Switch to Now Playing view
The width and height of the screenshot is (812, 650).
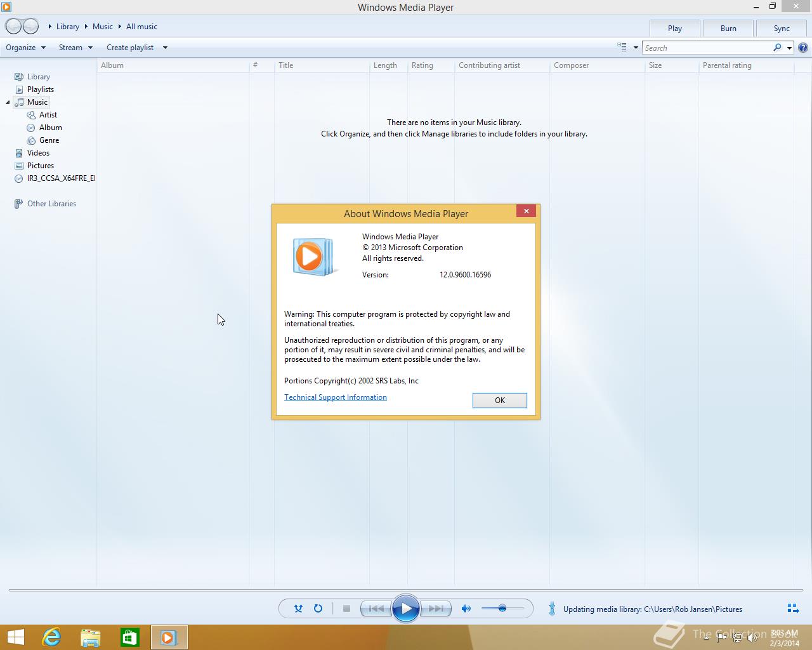[x=793, y=609]
